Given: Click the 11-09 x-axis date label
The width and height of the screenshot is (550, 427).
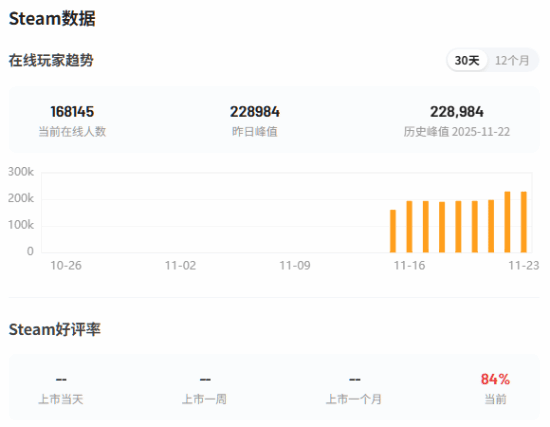Looking at the screenshot, I should coord(295,266).
